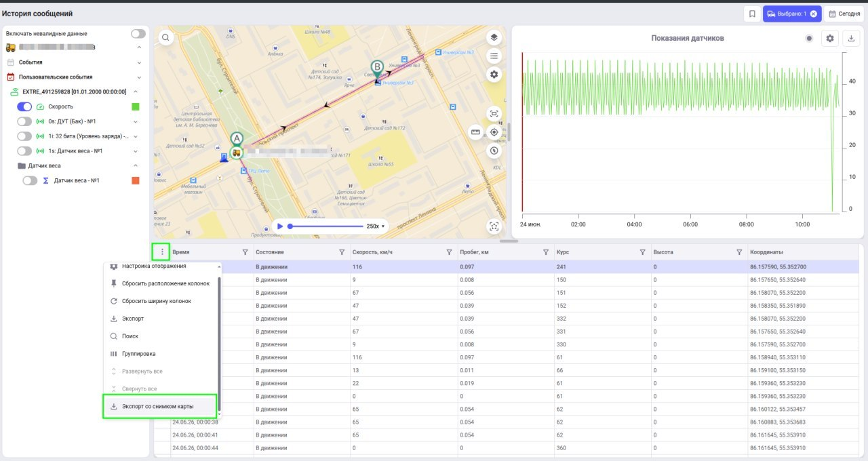Choose Поиск from table menu
Viewport: 868px width, 461px height.
[x=161, y=336]
